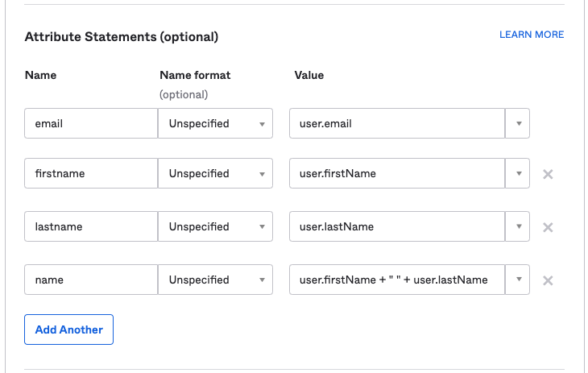Open Name format dropdown for email
Screen dimensions: 588x373
215,124
